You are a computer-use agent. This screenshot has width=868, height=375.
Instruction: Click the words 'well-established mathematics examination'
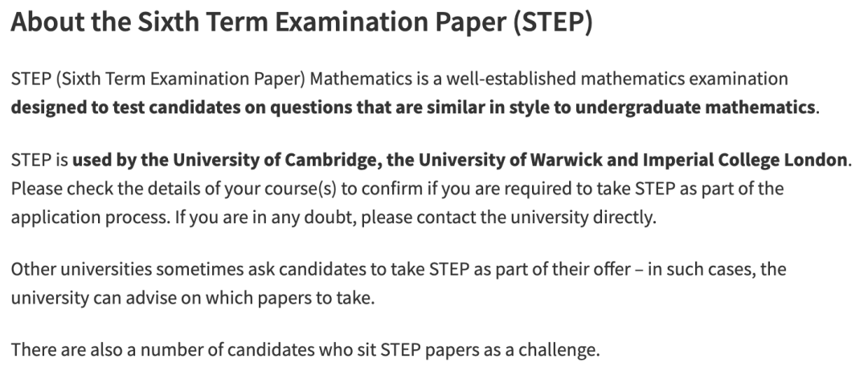click(616, 79)
